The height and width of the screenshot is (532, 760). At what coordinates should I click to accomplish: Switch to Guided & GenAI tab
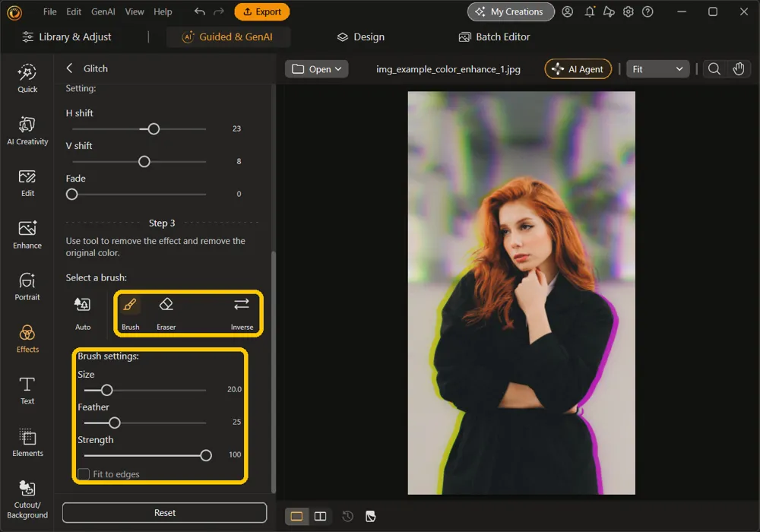coord(227,36)
